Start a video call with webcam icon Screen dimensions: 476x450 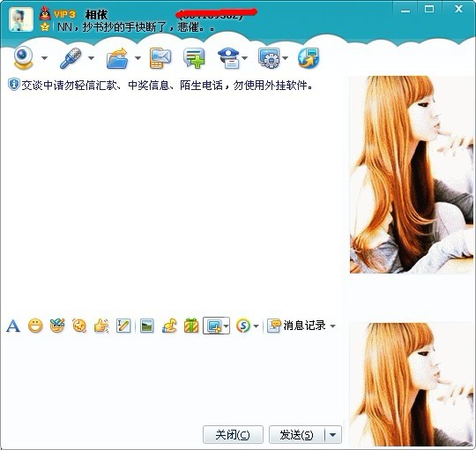[24, 57]
